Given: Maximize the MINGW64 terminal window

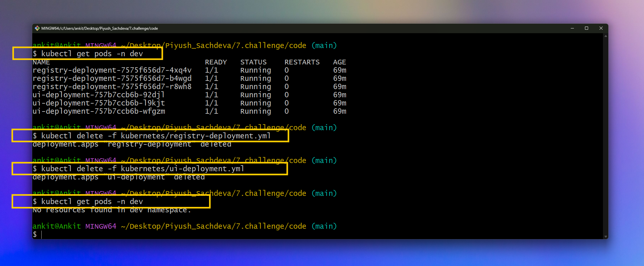Looking at the screenshot, I should (587, 28).
